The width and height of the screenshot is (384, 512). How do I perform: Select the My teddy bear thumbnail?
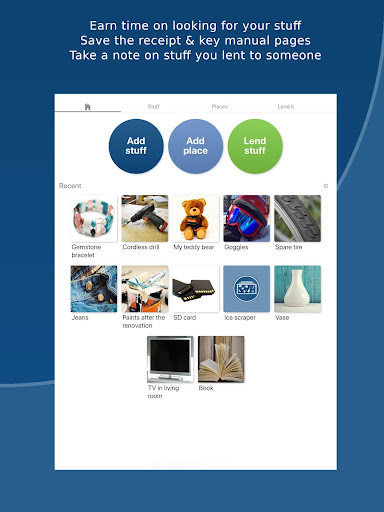(196, 218)
